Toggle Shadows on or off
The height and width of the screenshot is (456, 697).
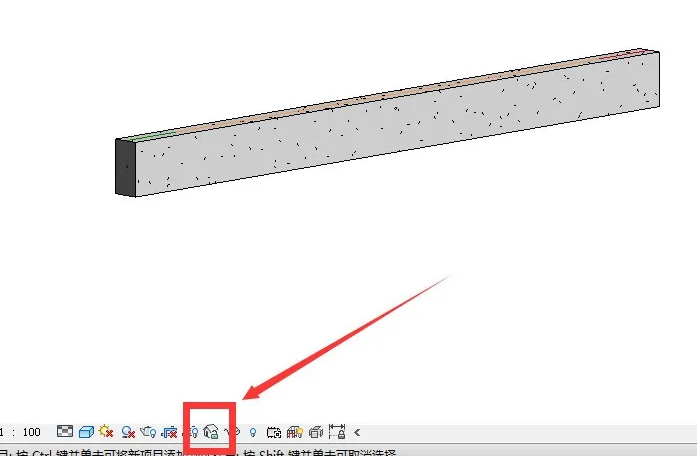128,432
